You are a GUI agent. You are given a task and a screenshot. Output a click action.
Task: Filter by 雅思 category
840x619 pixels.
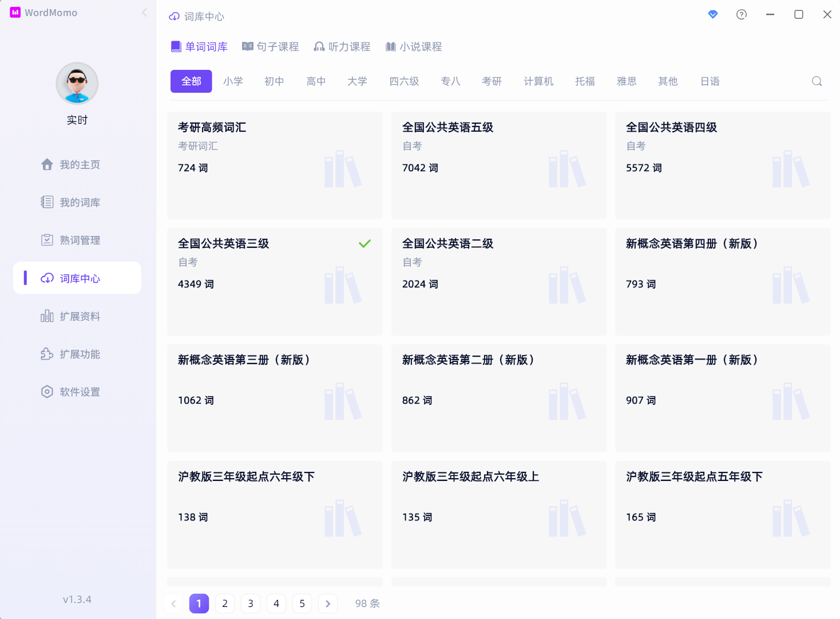pyautogui.click(x=627, y=81)
